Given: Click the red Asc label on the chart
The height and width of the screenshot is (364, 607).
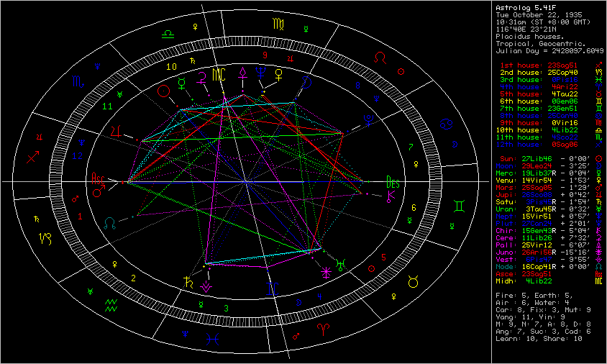Looking at the screenshot, I should pos(99,177).
